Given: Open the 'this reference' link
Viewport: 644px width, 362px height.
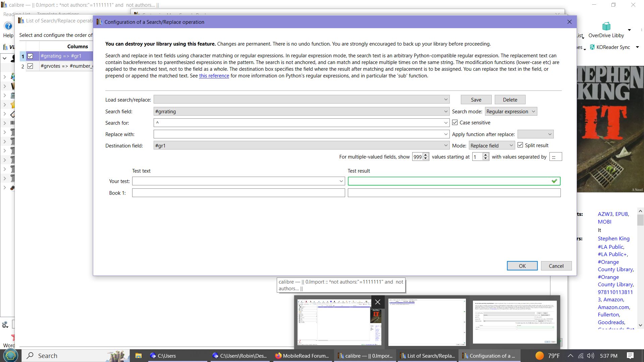Looking at the screenshot, I should (x=214, y=76).
